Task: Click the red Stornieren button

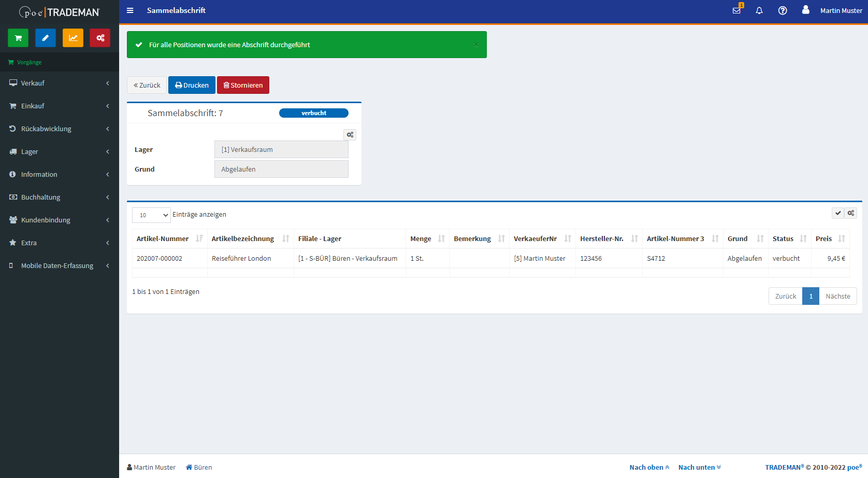Action: pos(243,85)
